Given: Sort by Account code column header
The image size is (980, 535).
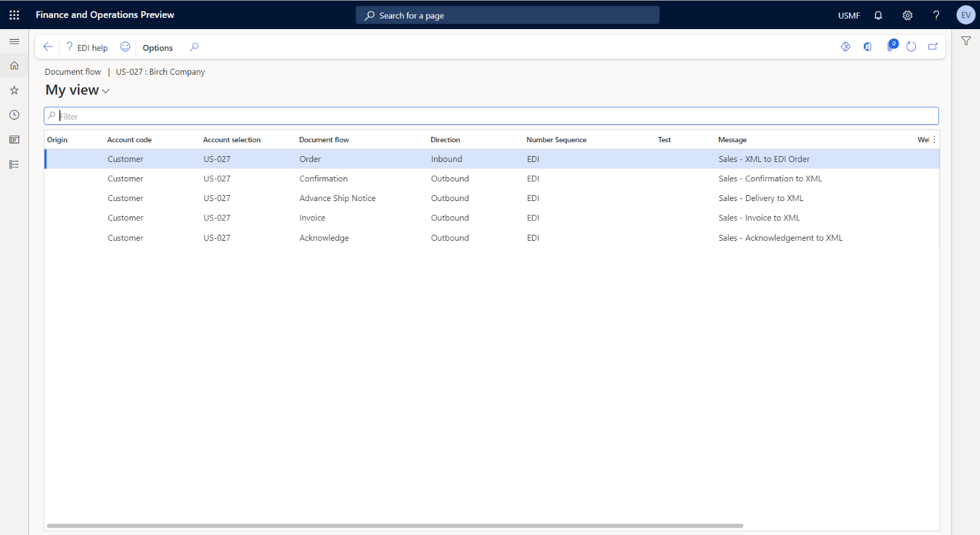Looking at the screenshot, I should tap(130, 140).
